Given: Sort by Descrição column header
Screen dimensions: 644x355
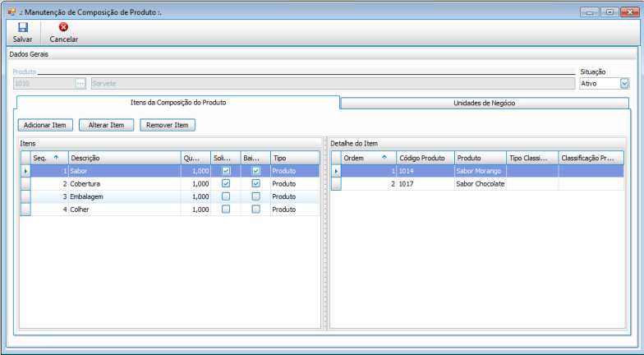Looking at the screenshot, I should click(x=125, y=158).
